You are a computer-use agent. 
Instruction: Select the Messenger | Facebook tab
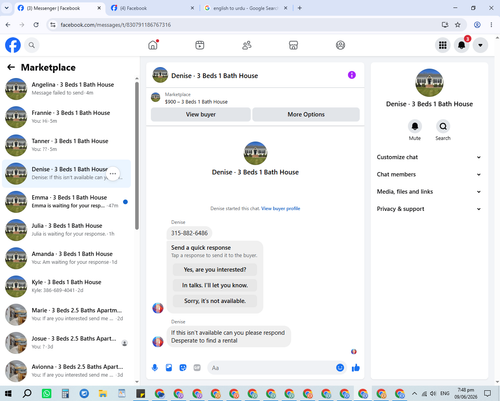pos(58,8)
